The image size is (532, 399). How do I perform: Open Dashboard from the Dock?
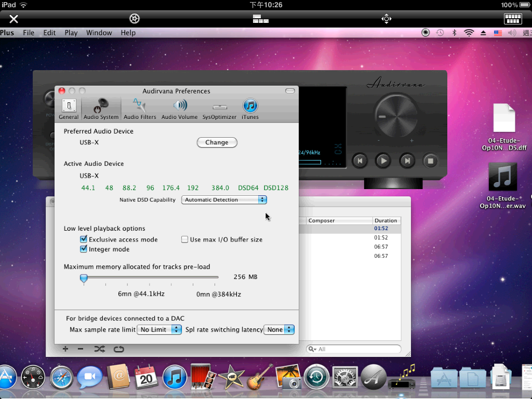coord(33,377)
